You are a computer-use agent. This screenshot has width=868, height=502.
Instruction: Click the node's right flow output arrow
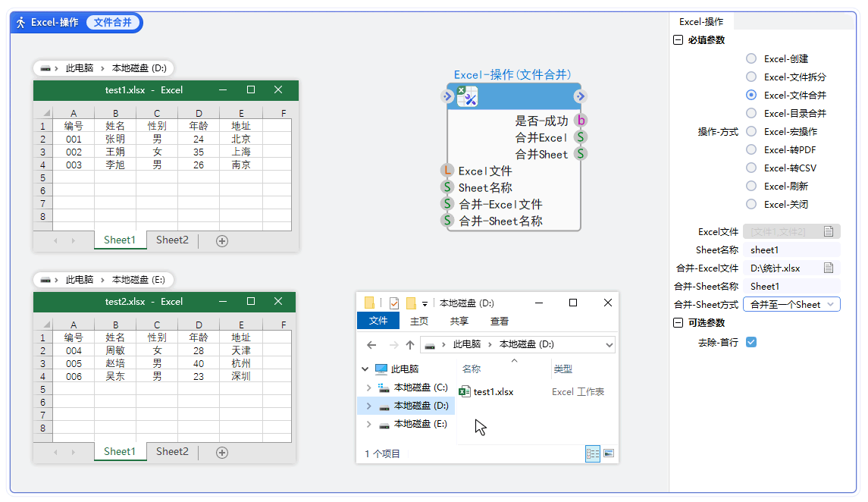coord(580,96)
